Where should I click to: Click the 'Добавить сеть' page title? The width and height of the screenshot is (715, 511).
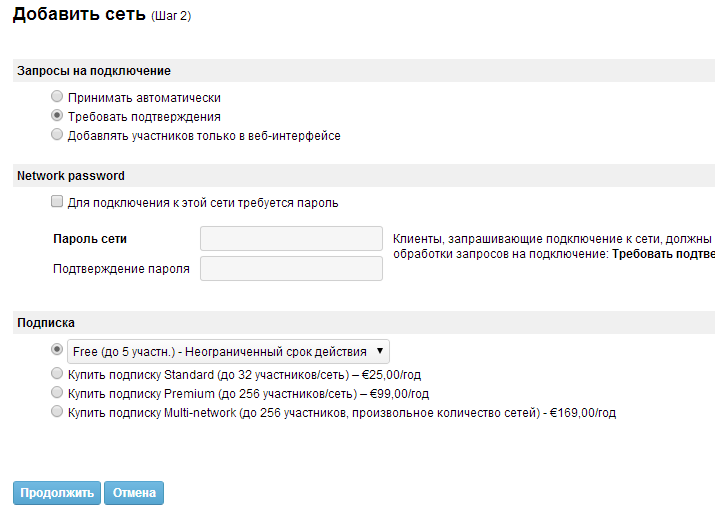[80, 16]
